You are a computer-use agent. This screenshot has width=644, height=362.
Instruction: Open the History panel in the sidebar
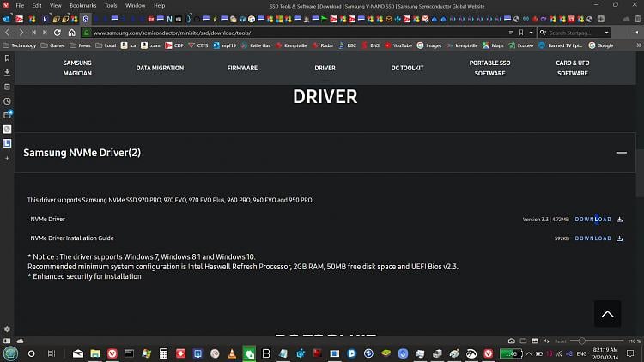[x=7, y=101]
